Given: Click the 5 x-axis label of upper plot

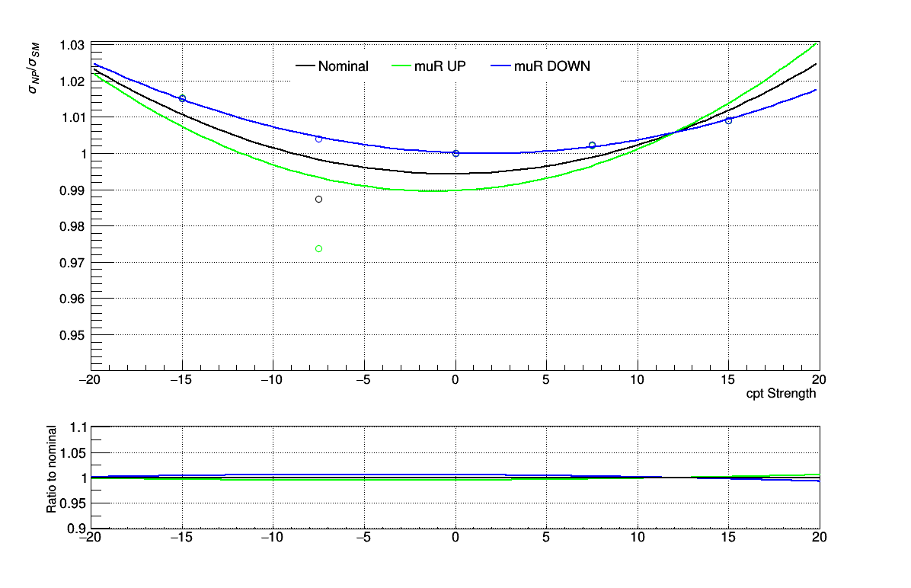Looking at the screenshot, I should (x=546, y=380).
